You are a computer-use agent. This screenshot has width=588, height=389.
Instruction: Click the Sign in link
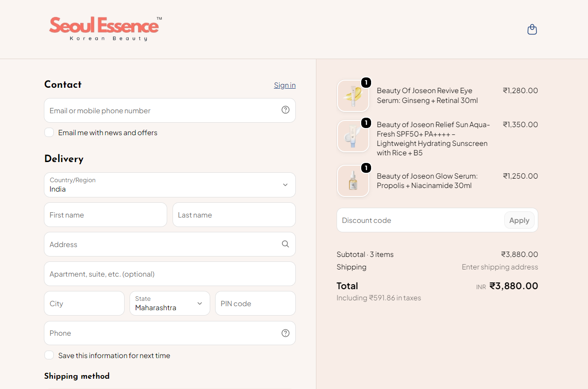pyautogui.click(x=285, y=85)
